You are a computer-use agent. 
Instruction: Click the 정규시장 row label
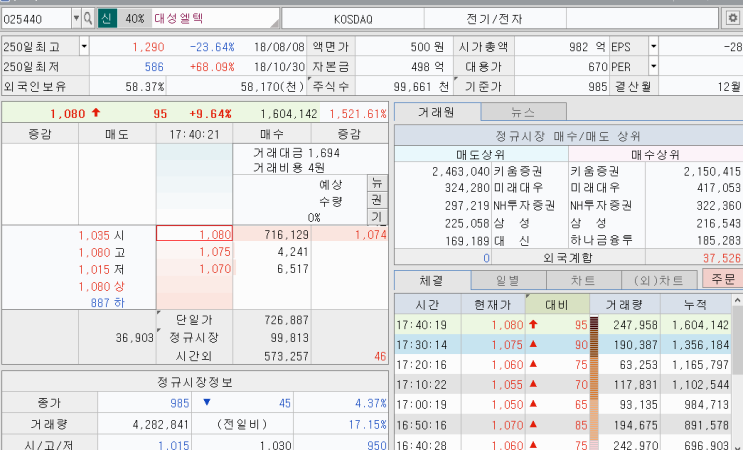tap(194, 337)
